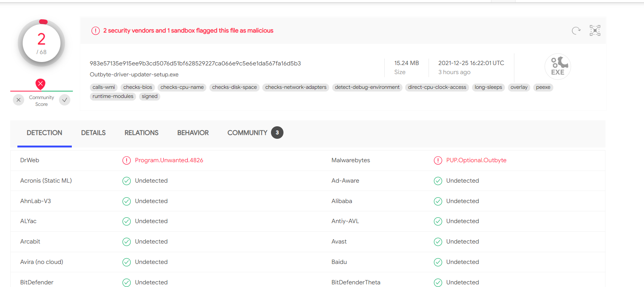This screenshot has width=644, height=287.
Task: Click the AhnLab-V3 undetected check icon
Action: (127, 201)
